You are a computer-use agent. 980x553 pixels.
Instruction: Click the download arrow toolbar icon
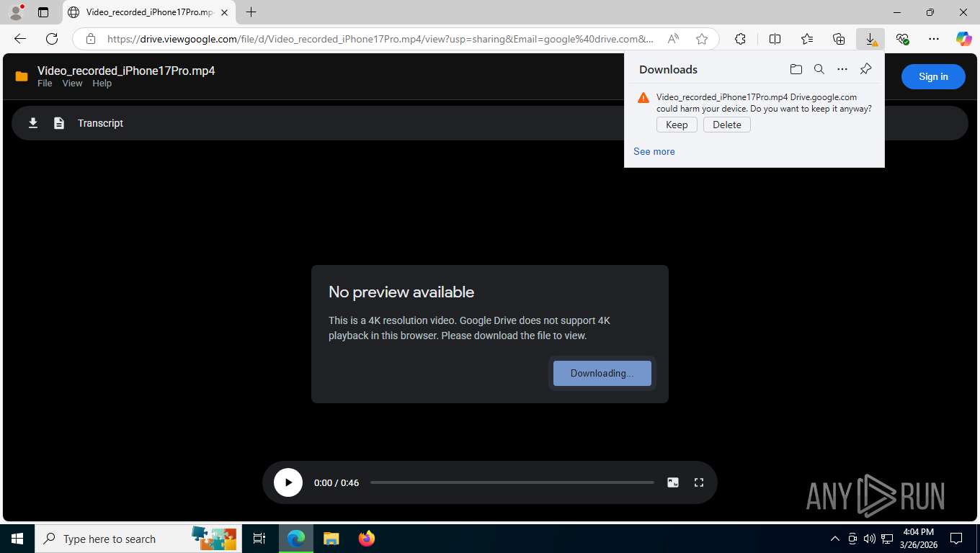[x=33, y=123]
